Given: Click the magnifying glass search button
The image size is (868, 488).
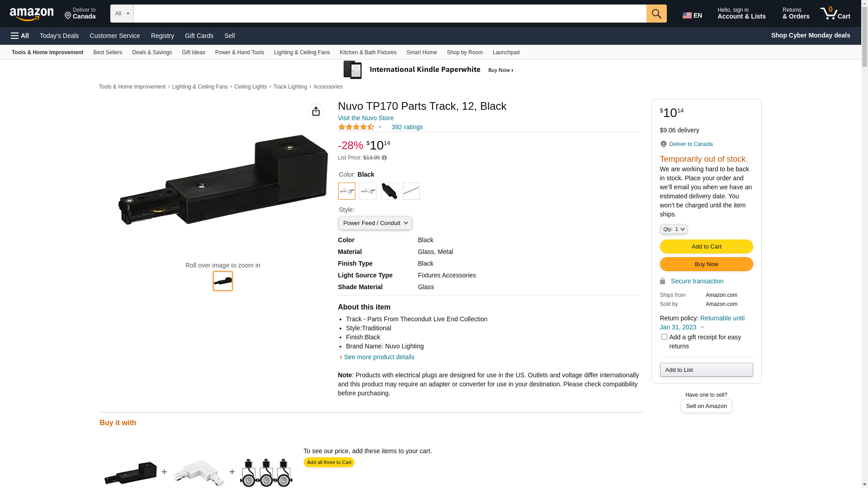Looking at the screenshot, I should click(656, 14).
